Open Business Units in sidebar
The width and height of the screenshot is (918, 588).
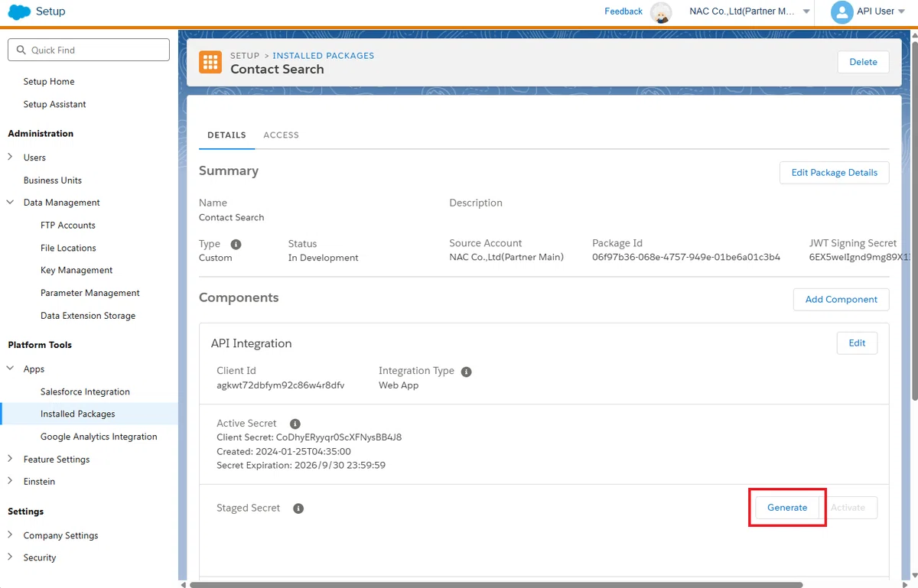53,180
